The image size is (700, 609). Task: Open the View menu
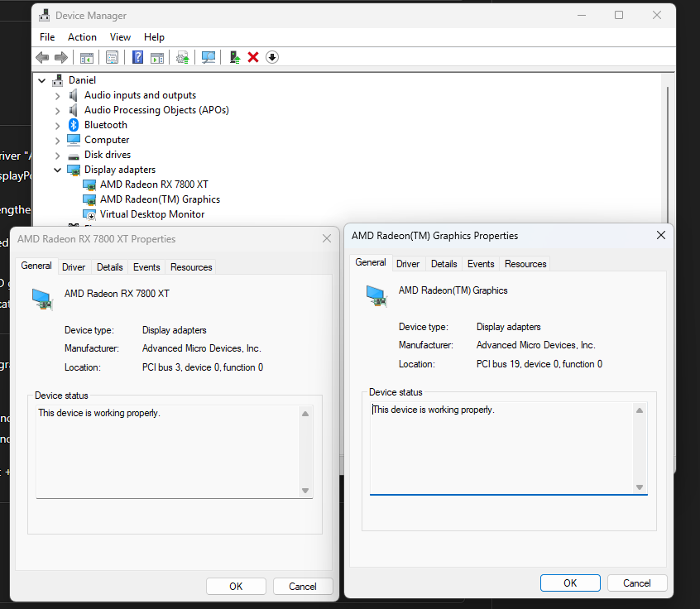tap(120, 37)
